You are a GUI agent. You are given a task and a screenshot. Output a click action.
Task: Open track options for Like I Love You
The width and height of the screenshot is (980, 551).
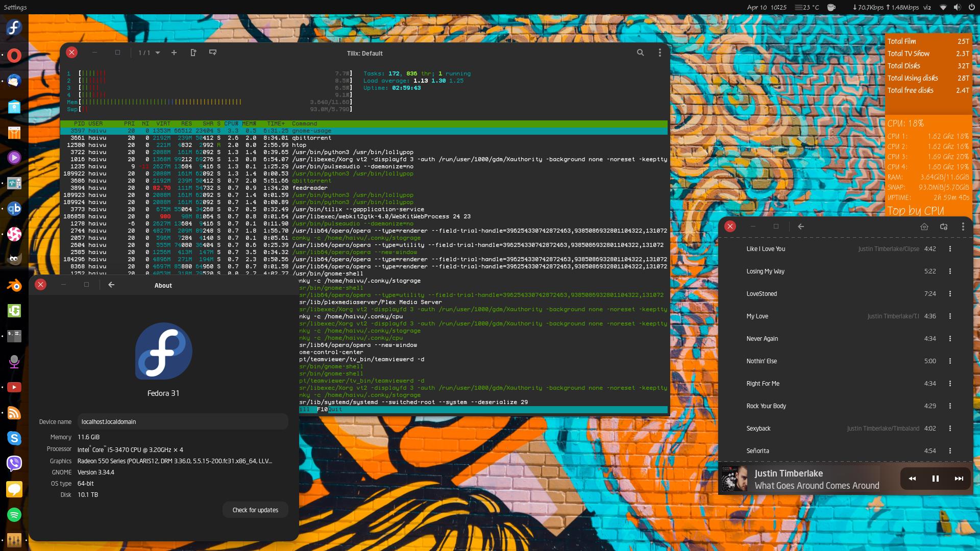pyautogui.click(x=950, y=249)
